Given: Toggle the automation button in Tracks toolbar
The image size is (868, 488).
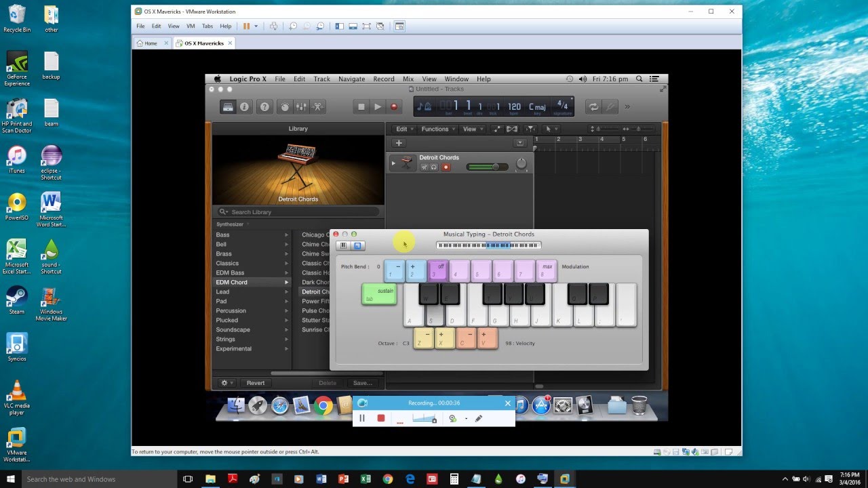Looking at the screenshot, I should point(497,129).
